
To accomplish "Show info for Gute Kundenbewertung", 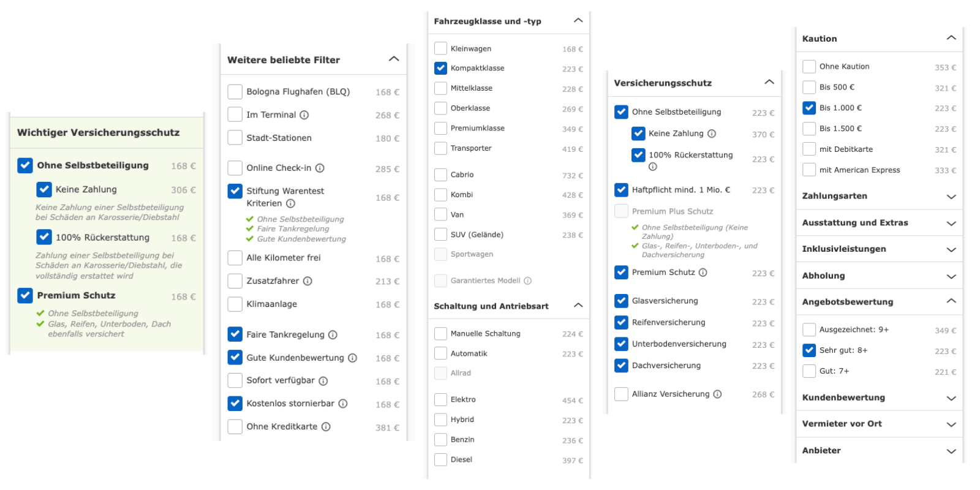I will pos(352,358).
